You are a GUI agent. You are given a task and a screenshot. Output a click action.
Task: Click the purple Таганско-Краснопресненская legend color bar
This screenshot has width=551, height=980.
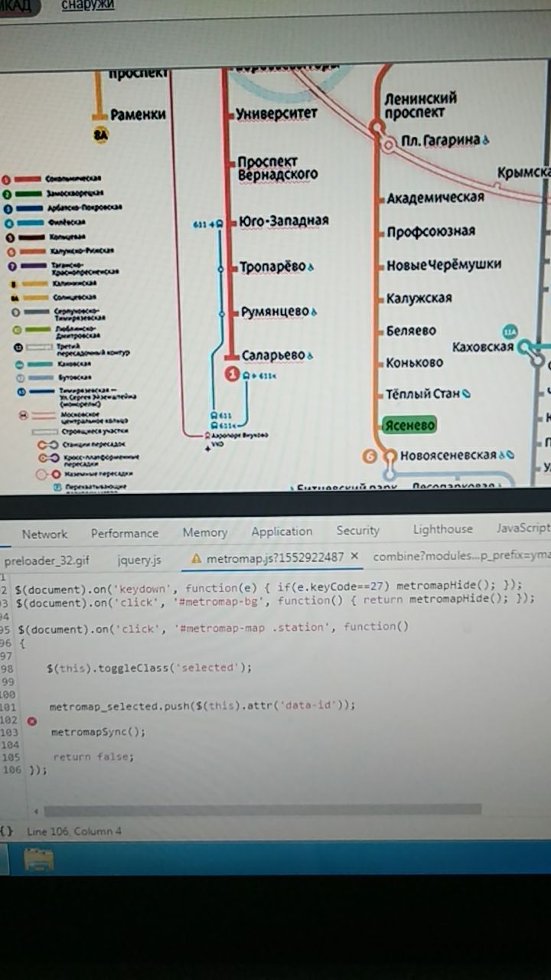32,266
